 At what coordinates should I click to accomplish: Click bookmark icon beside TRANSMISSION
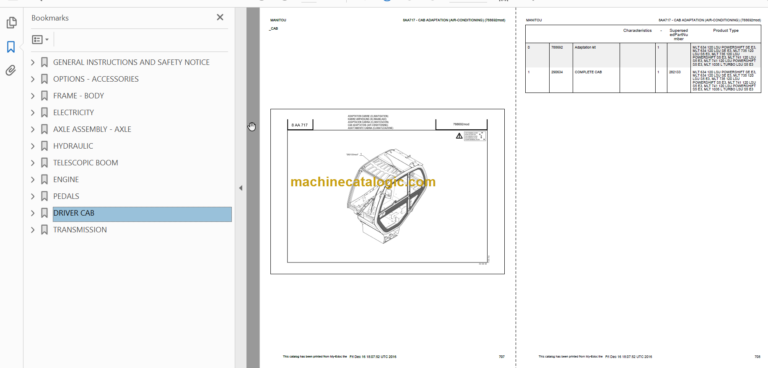coord(44,230)
